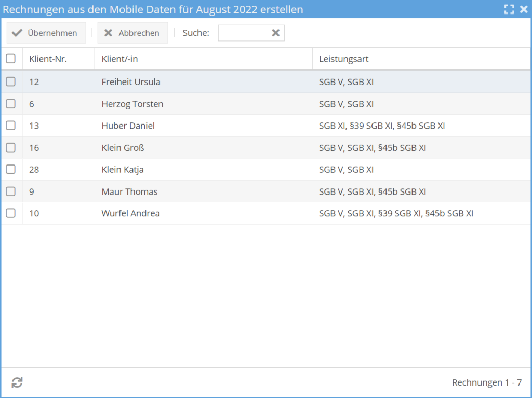Select checkbox for Herzog Torsten

tap(11, 104)
